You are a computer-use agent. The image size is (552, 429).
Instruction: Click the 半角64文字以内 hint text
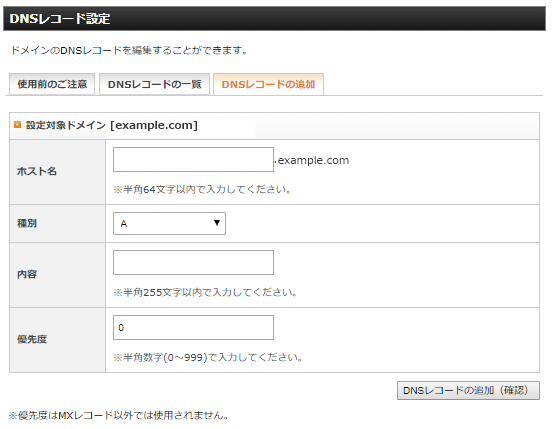202,189
